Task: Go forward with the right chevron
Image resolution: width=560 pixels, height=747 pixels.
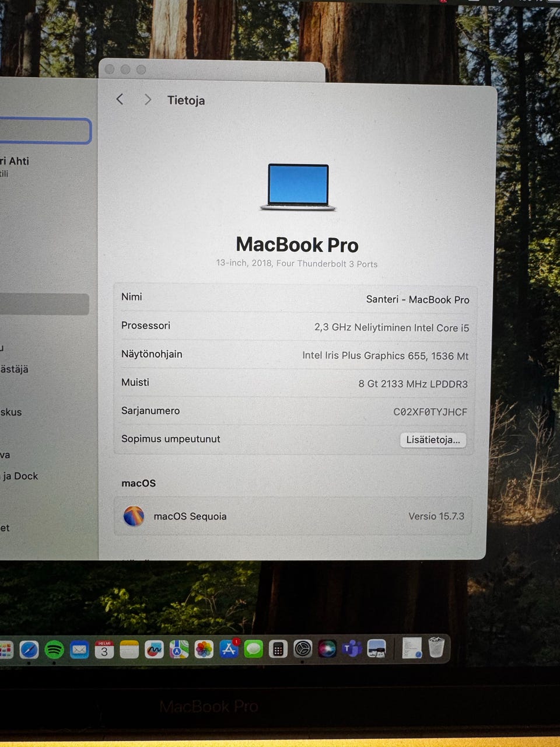Action: coord(148,100)
